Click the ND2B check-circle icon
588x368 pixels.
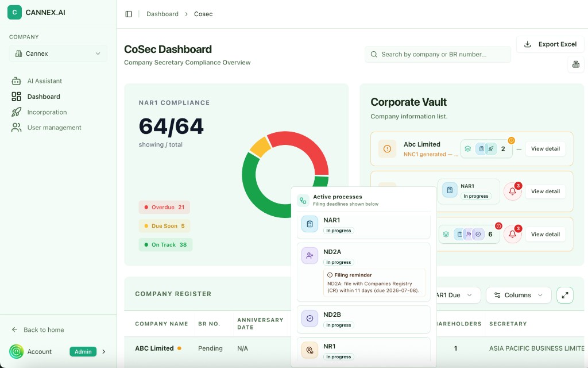pos(310,319)
